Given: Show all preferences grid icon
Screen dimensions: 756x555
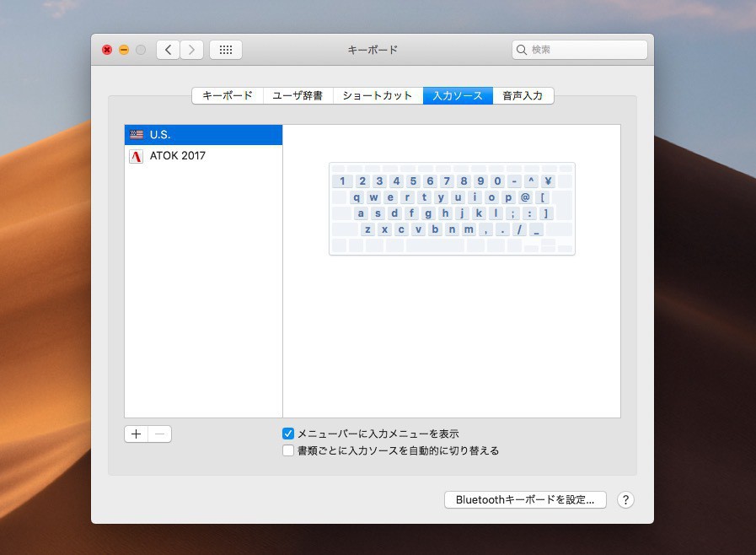Looking at the screenshot, I should 226,50.
